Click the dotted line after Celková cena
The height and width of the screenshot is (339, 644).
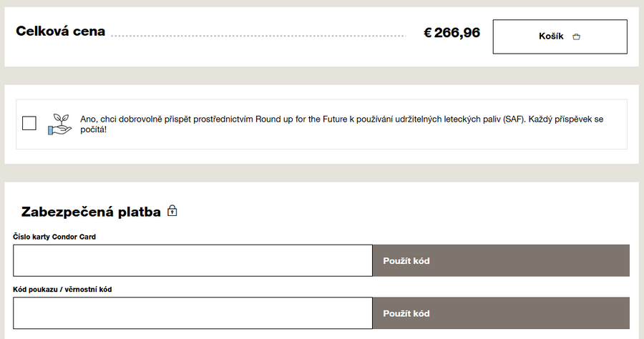[x=258, y=34]
